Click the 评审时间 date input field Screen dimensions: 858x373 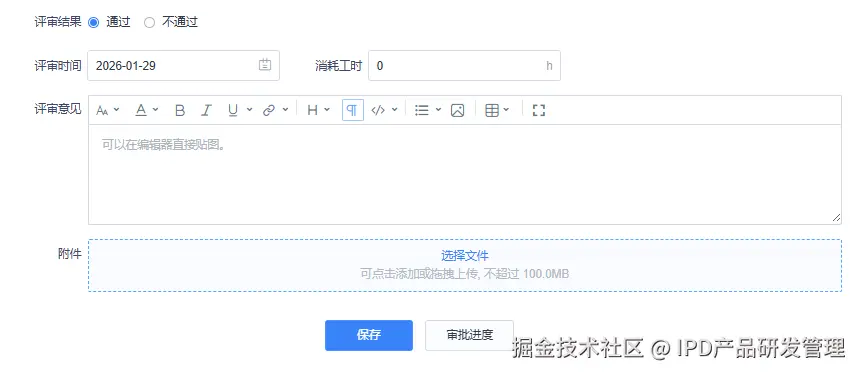pyautogui.click(x=183, y=66)
